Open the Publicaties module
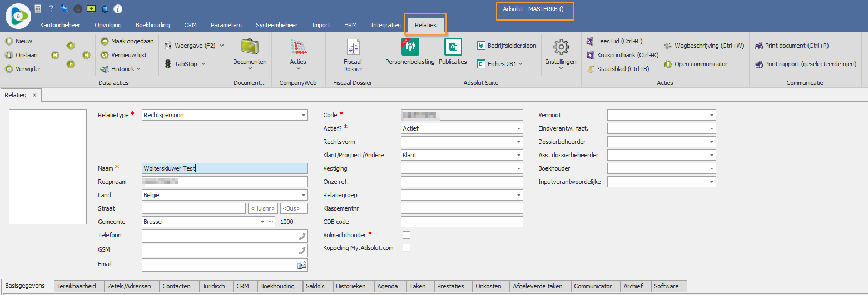This screenshot has height=295, width=868. [x=453, y=47]
